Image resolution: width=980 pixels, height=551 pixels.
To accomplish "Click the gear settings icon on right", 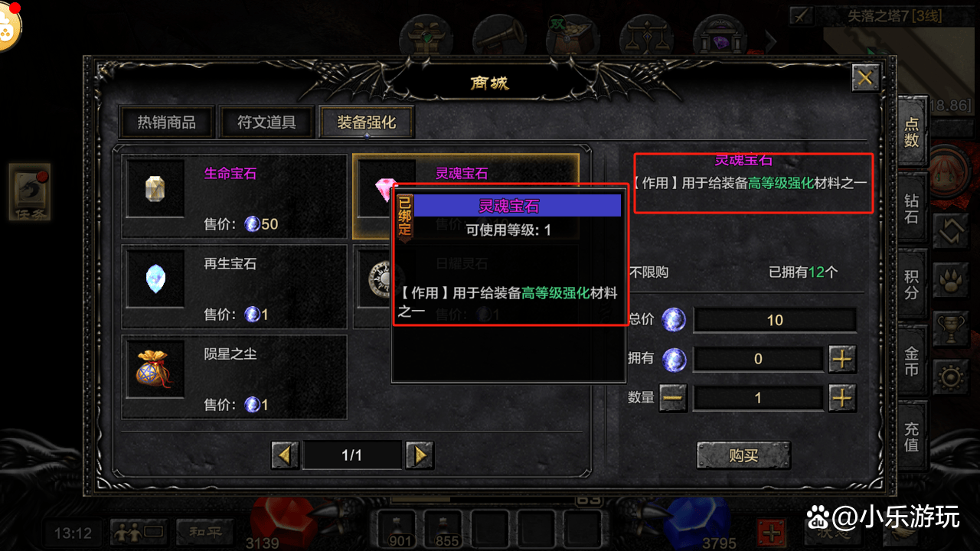I will click(x=950, y=378).
